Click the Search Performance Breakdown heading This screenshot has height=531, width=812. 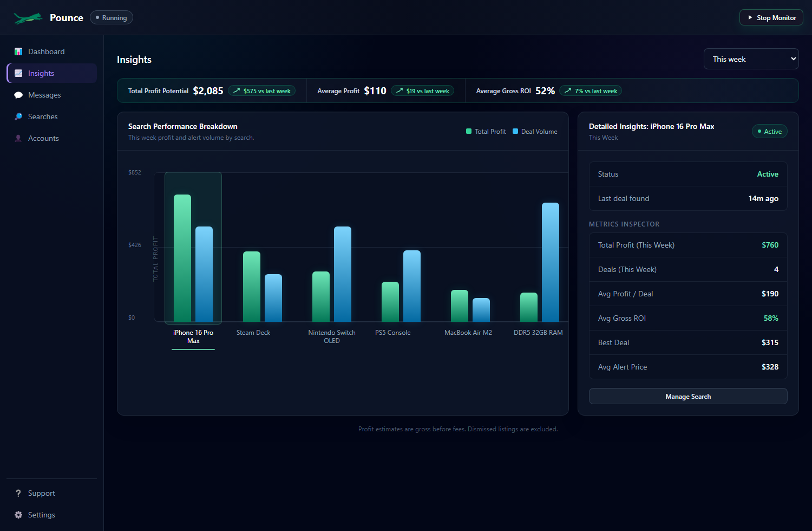click(183, 126)
